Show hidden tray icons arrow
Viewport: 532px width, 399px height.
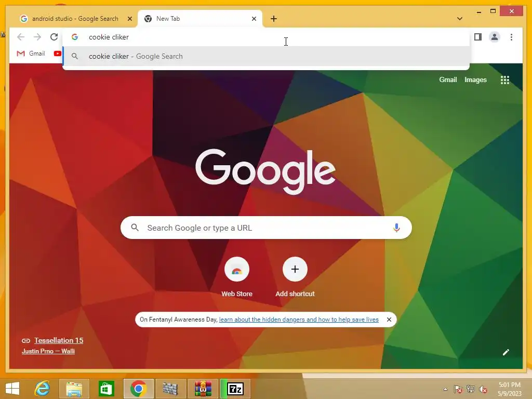445,389
